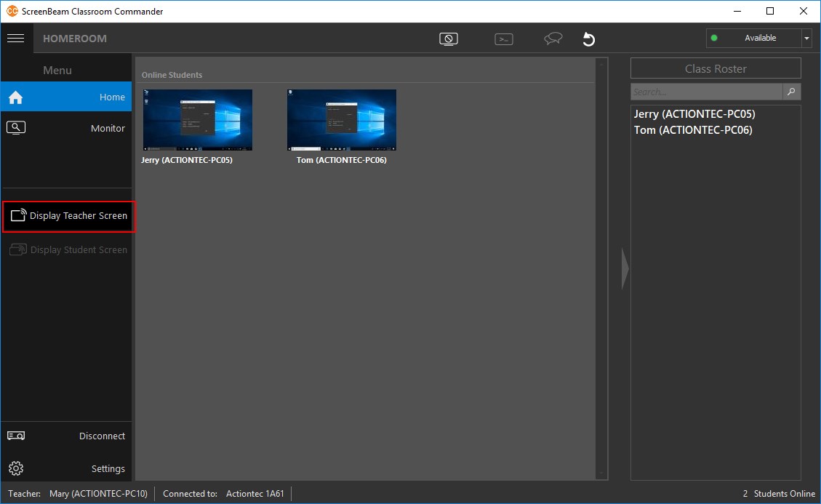Click the blank screen icon in top toolbar
Viewport: 821px width, 504px height.
449,39
